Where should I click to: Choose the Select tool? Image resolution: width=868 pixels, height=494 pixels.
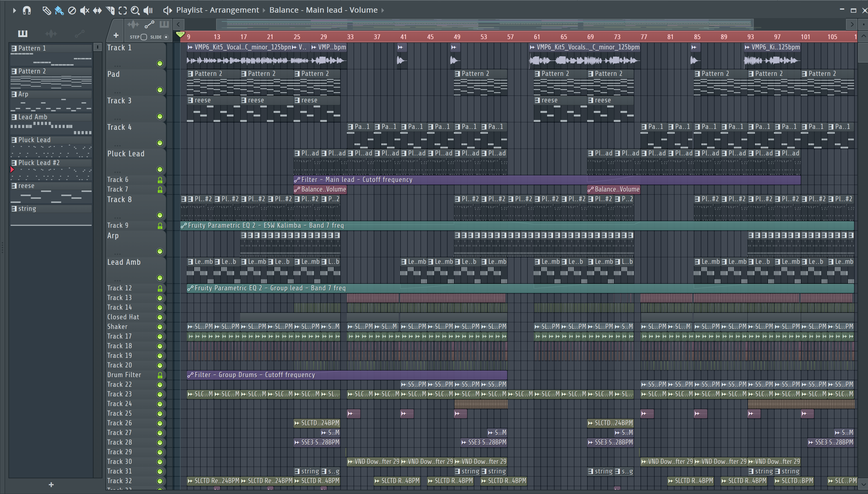123,11
